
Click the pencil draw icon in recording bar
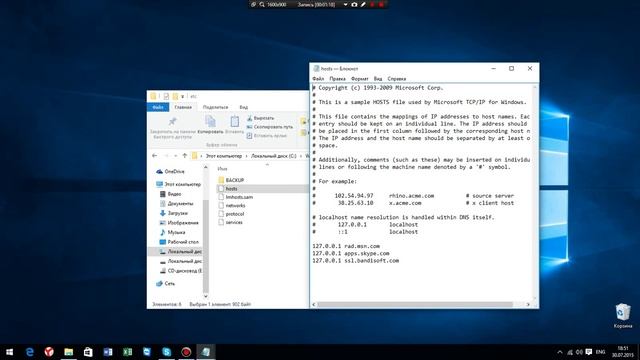363,4
